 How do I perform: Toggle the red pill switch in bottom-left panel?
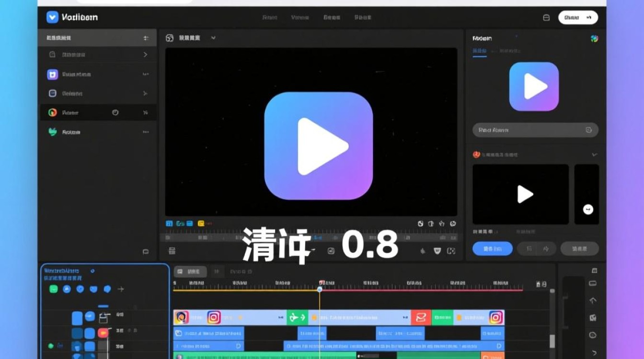point(103,333)
